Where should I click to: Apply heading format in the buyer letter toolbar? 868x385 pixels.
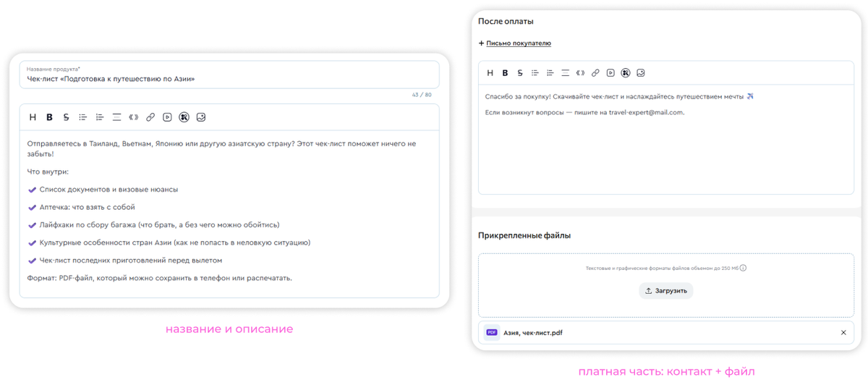tap(490, 73)
